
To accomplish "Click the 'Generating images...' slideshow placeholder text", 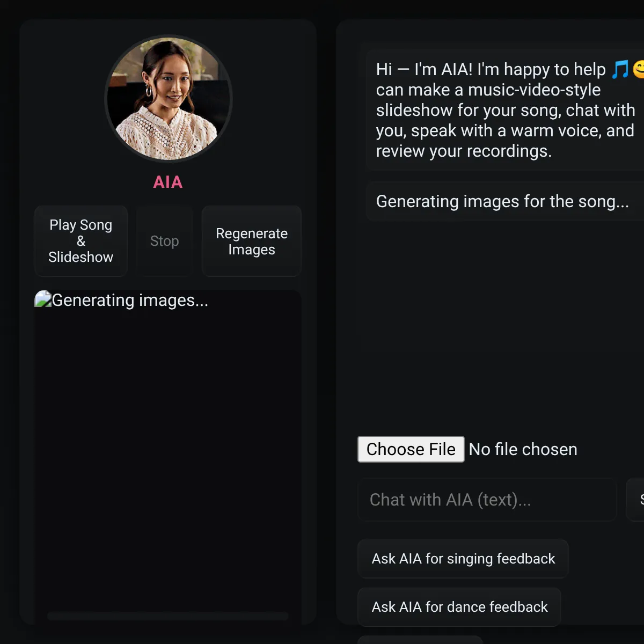I will pos(130,300).
